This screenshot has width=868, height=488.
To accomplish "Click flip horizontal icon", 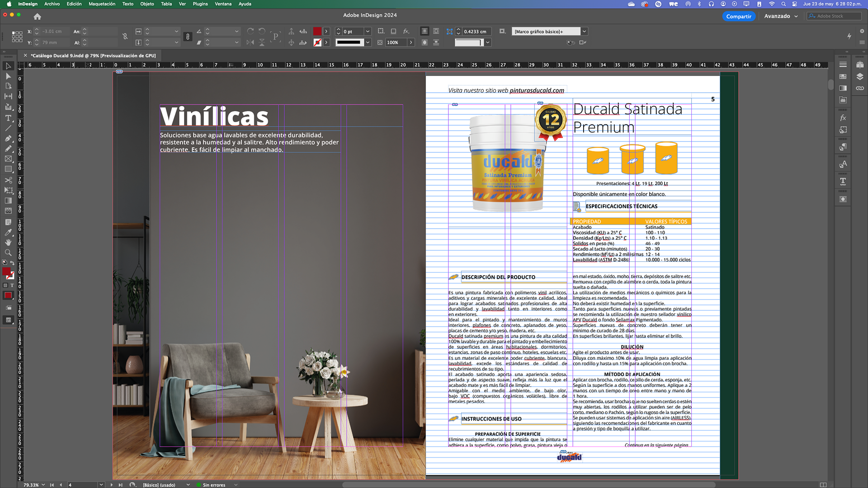I will (250, 42).
